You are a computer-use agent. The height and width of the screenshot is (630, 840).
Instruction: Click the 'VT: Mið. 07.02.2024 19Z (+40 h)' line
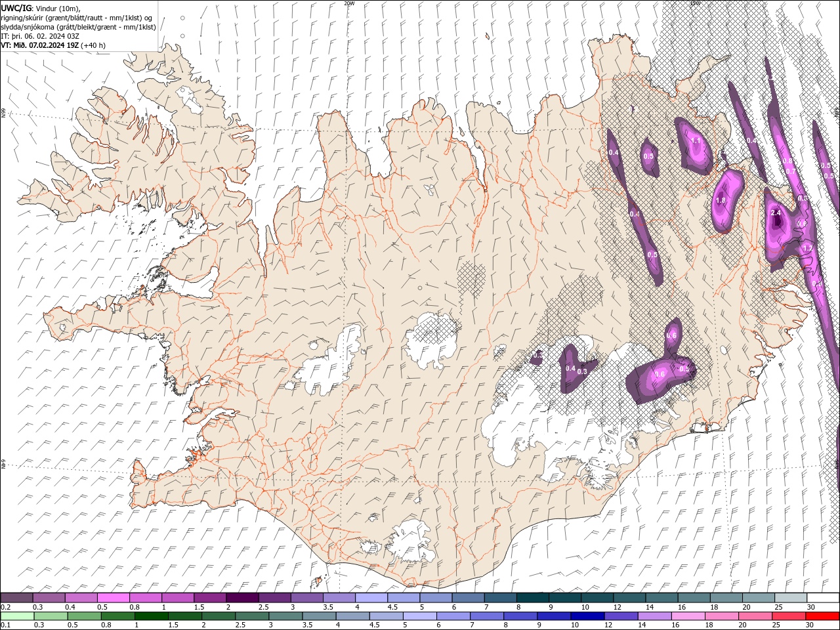[53, 45]
